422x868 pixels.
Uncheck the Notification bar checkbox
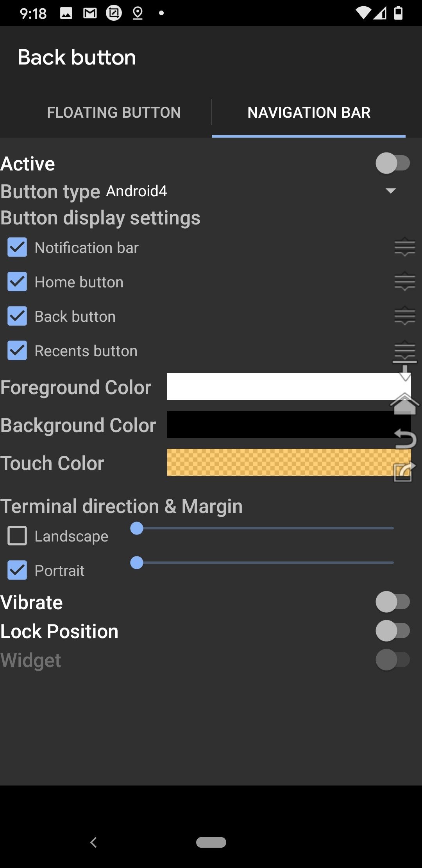coord(17,247)
